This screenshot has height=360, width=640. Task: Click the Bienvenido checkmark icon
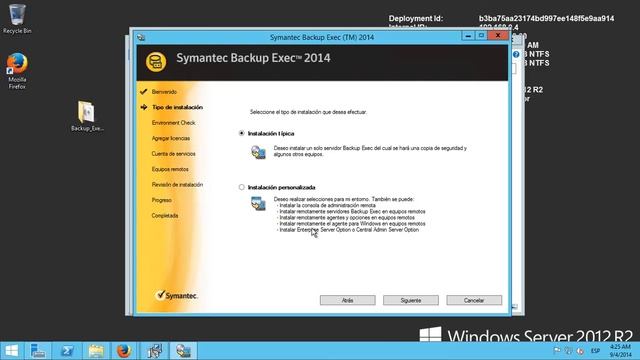143,91
